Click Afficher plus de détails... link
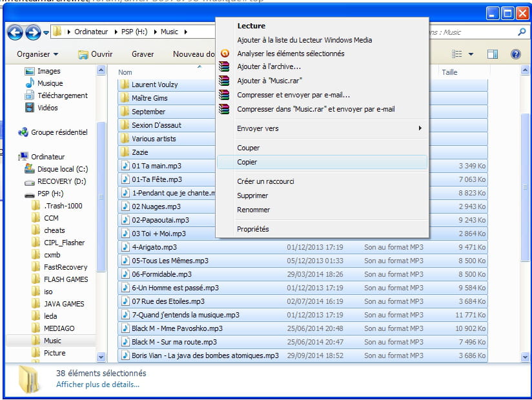532x400 pixels. click(97, 385)
